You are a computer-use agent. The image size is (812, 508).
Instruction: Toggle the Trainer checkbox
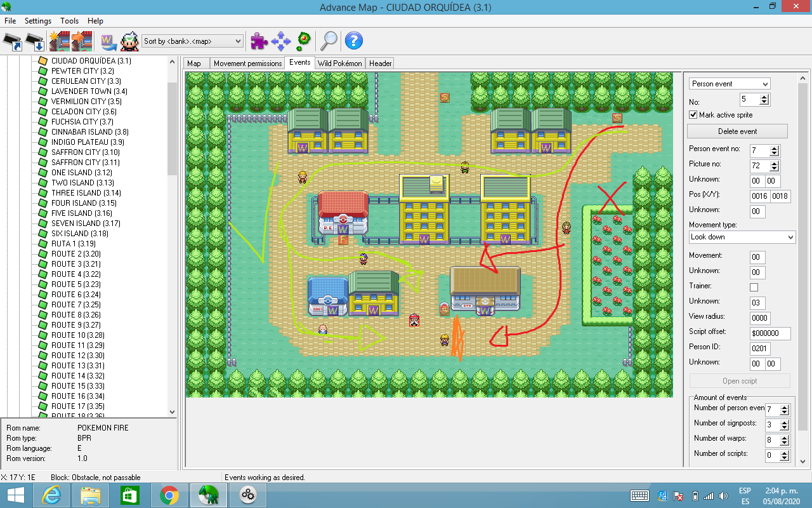tap(754, 288)
